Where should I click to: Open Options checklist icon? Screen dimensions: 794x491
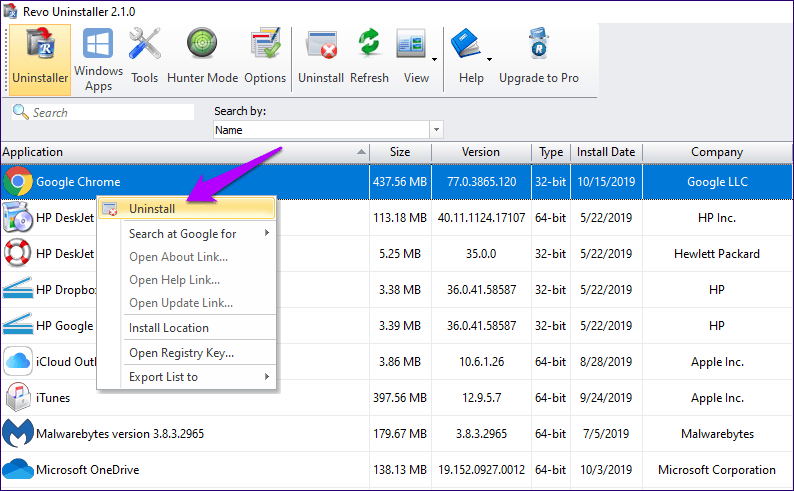tap(265, 43)
